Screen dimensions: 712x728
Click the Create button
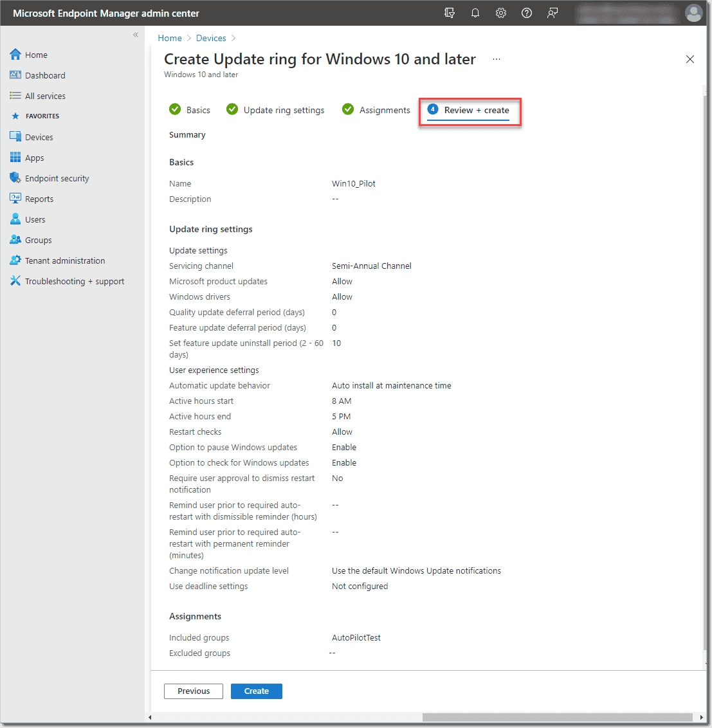[x=257, y=691]
